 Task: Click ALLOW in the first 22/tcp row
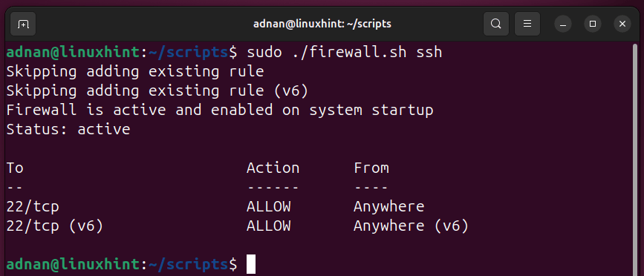(x=269, y=207)
